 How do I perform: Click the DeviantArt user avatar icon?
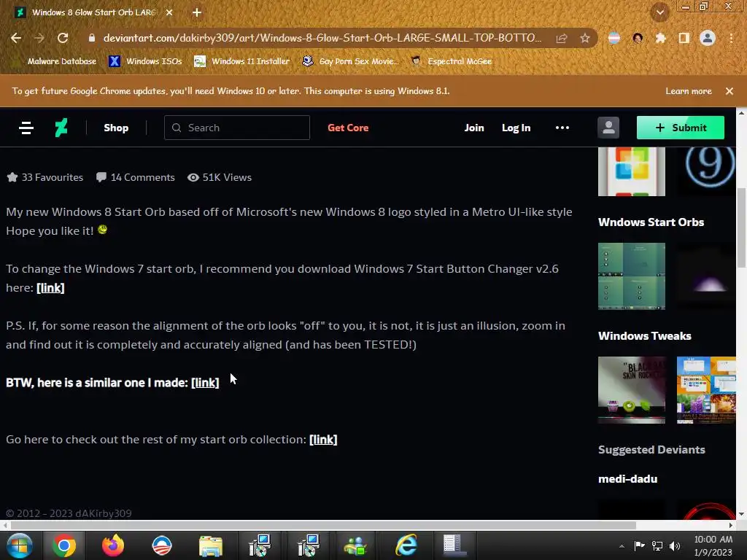608,128
